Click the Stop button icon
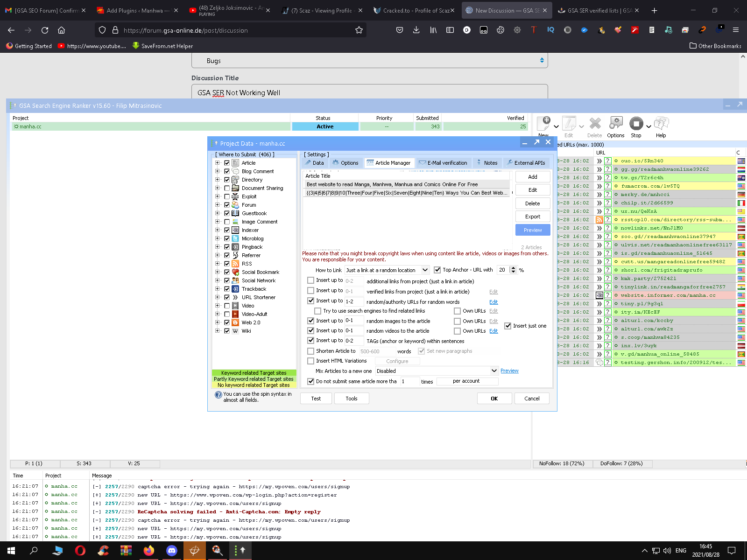The image size is (747, 560). coord(636,123)
